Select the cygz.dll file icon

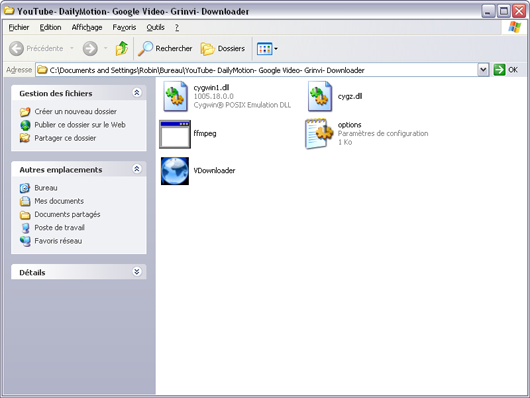[320, 96]
